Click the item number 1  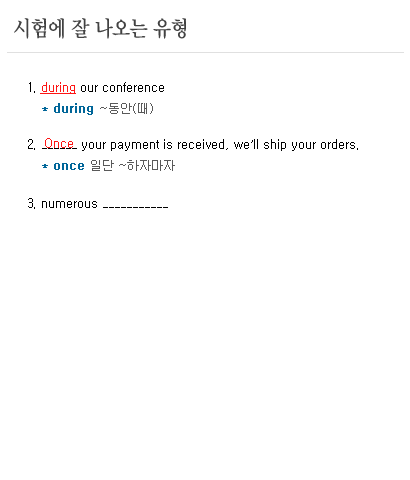[x=32, y=88]
